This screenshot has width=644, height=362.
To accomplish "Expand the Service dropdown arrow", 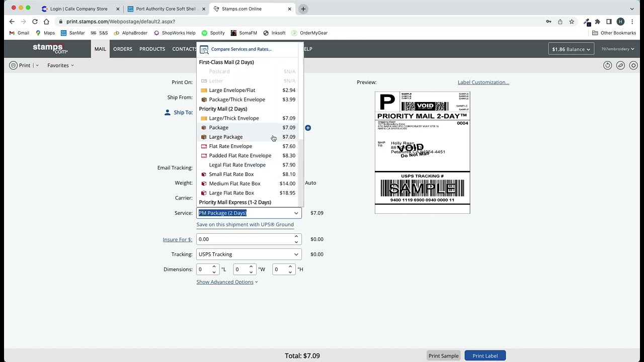I will click(296, 213).
